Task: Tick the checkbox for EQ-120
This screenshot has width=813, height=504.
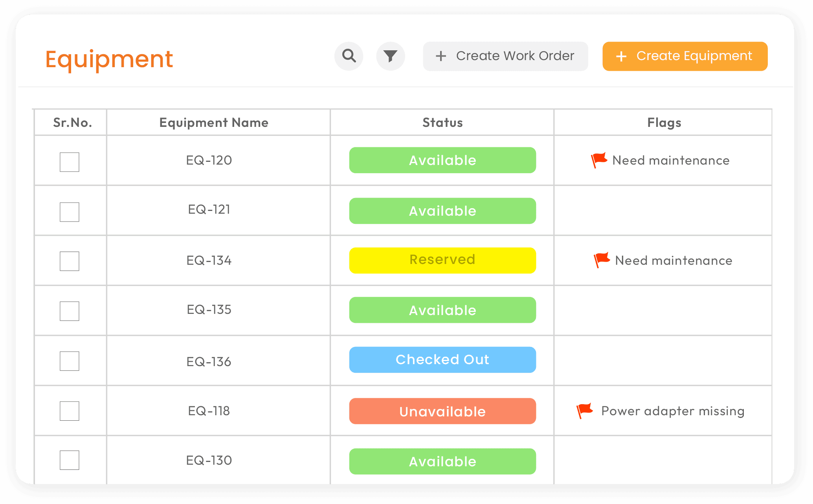Action: point(70,162)
